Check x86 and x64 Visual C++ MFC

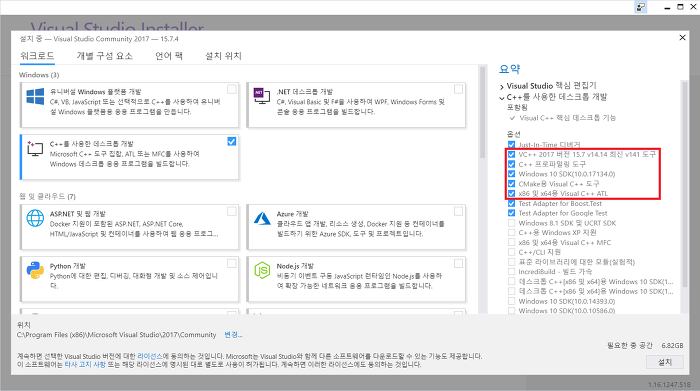(x=512, y=242)
